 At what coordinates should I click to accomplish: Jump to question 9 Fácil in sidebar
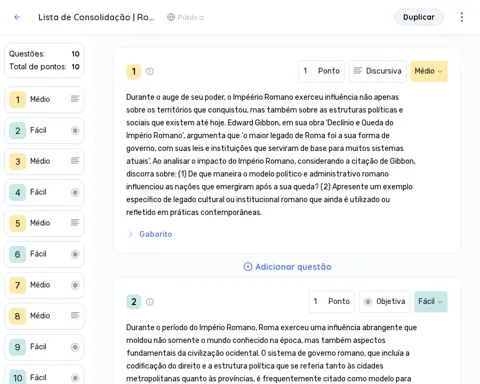[x=44, y=347]
